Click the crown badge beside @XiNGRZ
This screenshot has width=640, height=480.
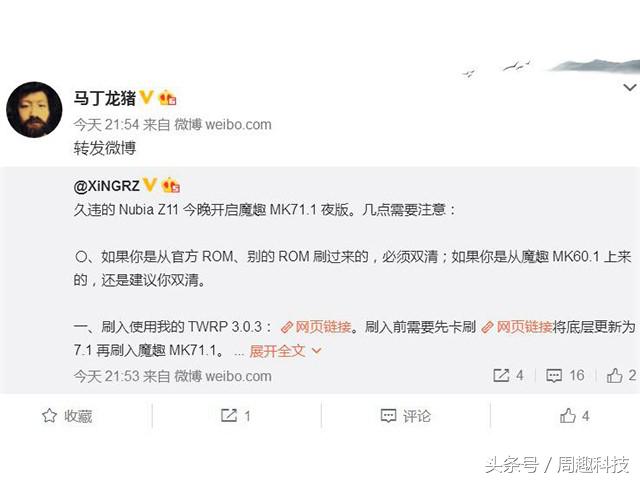point(171,185)
